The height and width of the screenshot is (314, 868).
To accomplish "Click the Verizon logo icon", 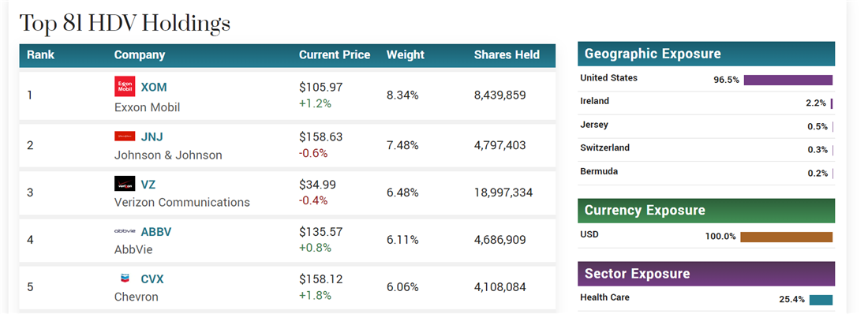I will [x=125, y=183].
